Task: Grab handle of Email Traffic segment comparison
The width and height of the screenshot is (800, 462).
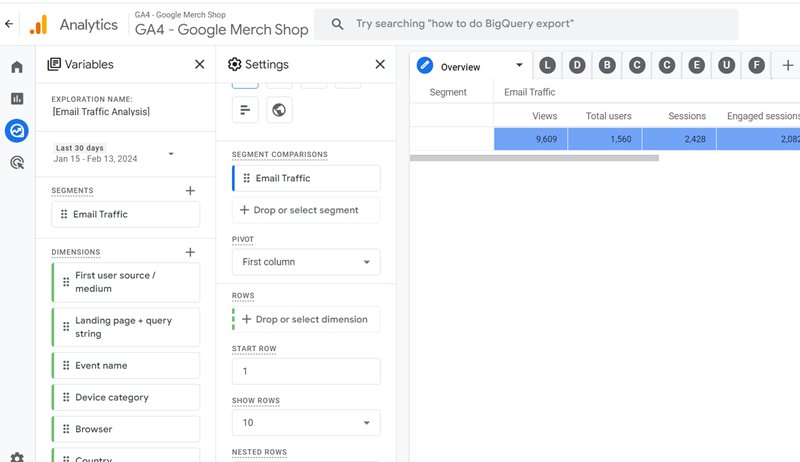Action: [x=246, y=178]
